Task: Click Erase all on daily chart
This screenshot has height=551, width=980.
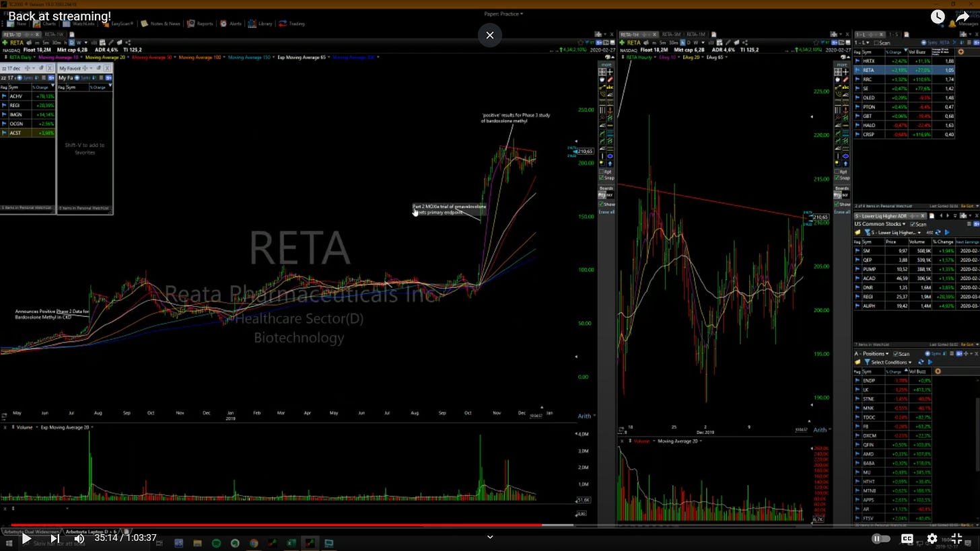Action: click(606, 212)
